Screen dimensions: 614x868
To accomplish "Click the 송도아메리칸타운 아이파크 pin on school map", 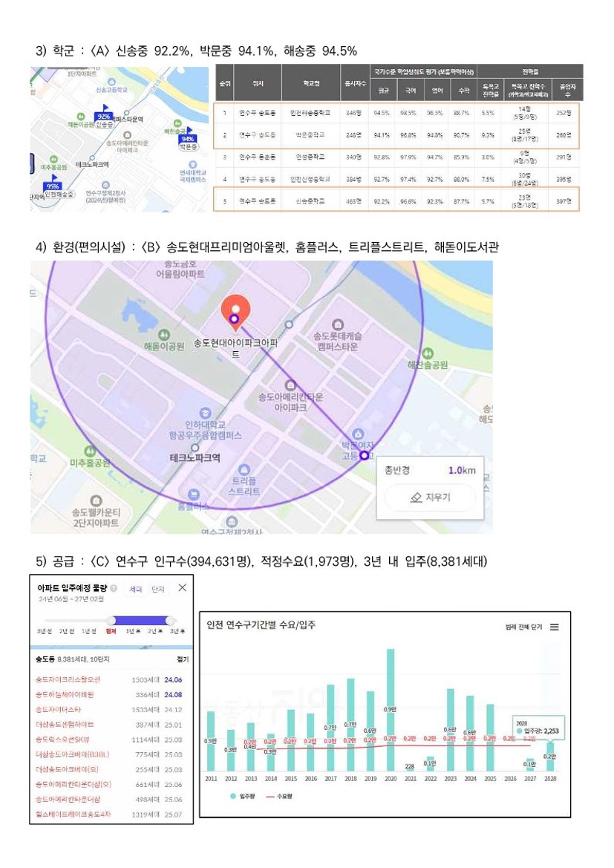I will pyautogui.click(x=128, y=135).
